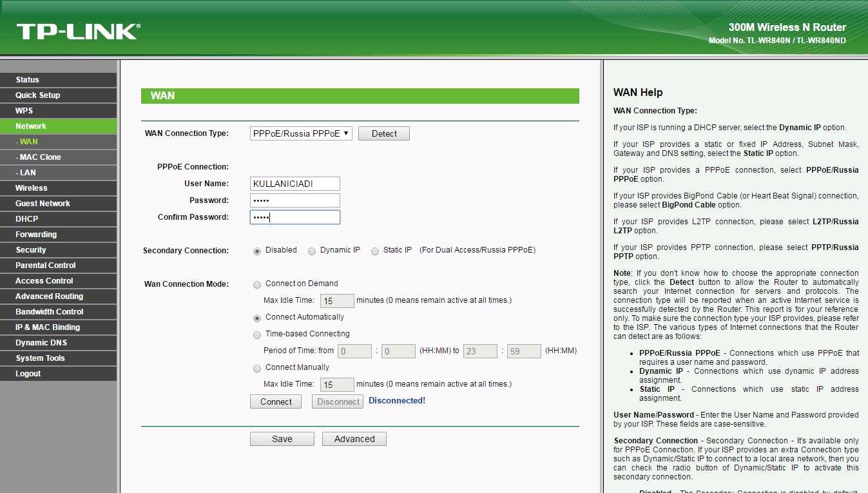868x493 pixels.
Task: Select Time-based Connecting mode
Action: point(257,334)
